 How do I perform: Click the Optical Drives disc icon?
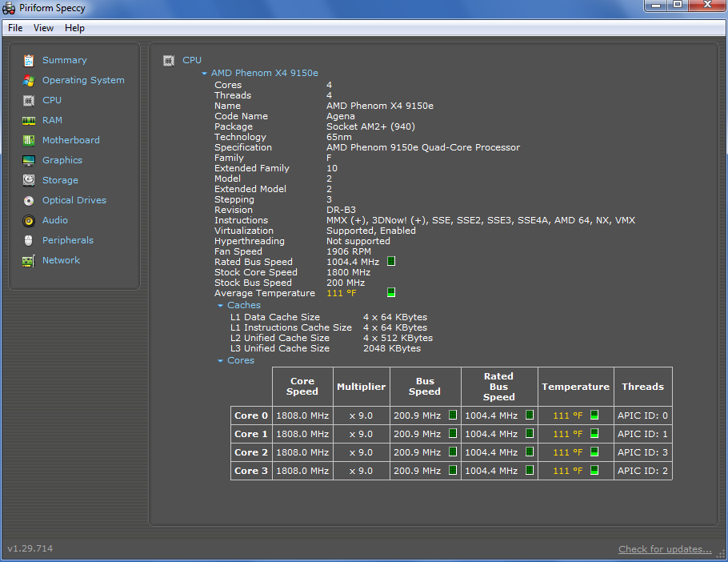pos(29,201)
